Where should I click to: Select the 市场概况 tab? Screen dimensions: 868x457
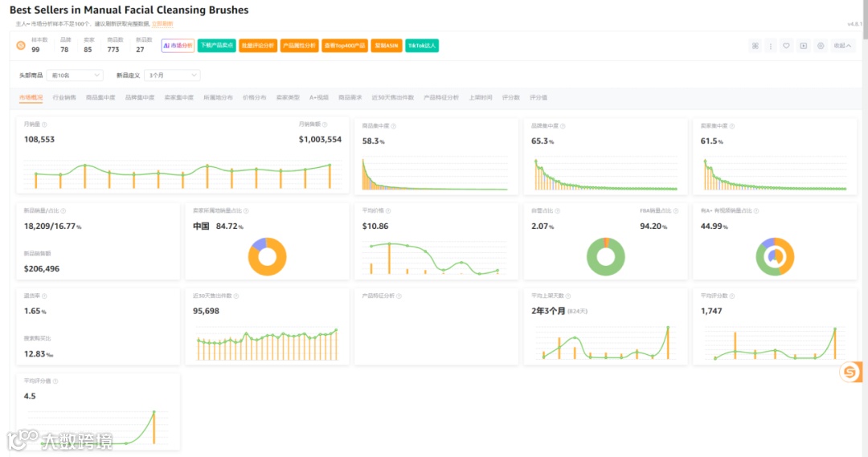tap(31, 97)
